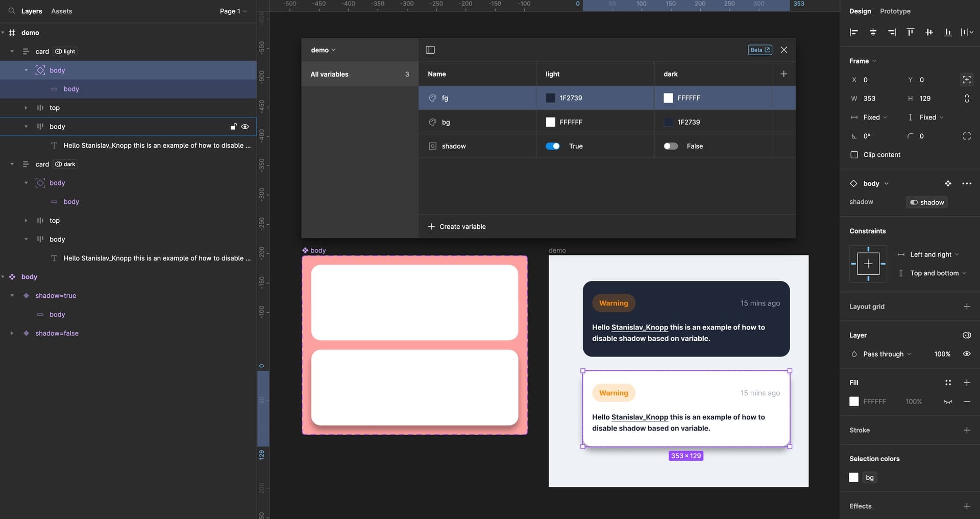Open the Pass through blend mode dropdown
The width and height of the screenshot is (980, 519).
pyautogui.click(x=887, y=354)
